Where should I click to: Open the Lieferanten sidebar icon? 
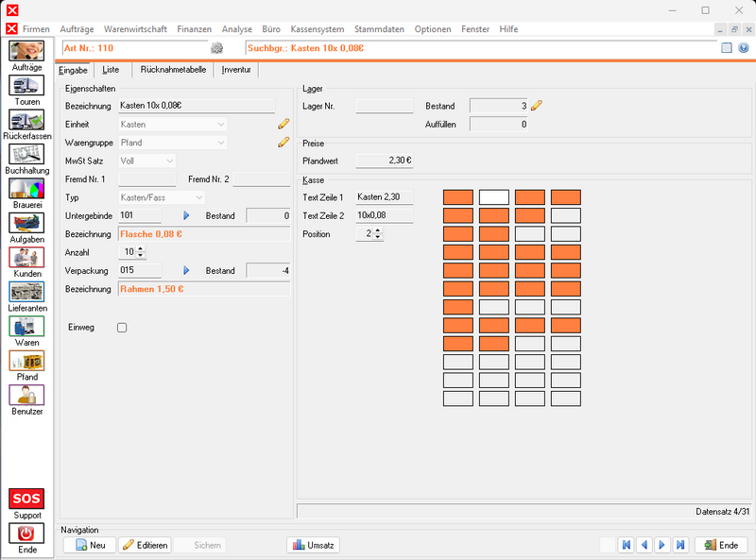pos(26,292)
